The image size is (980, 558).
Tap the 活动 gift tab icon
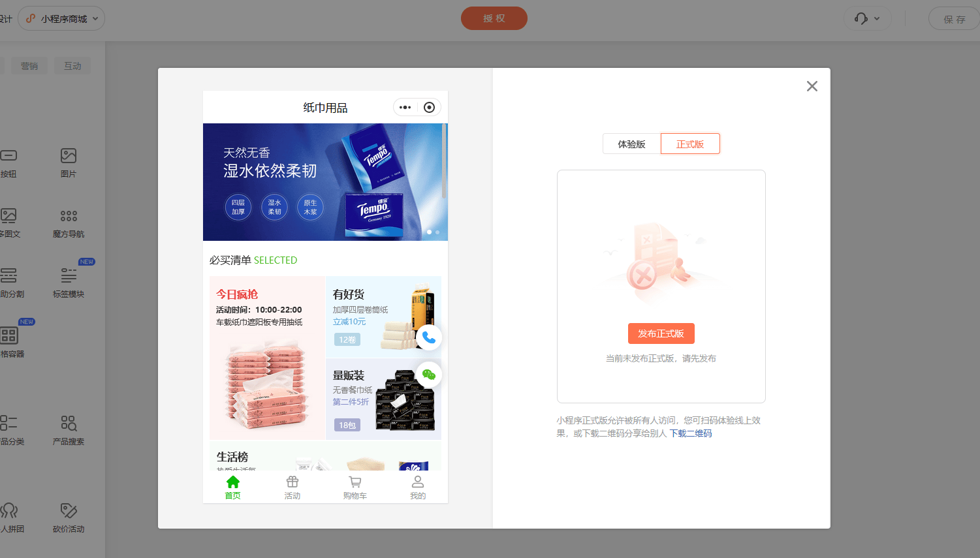[292, 482]
